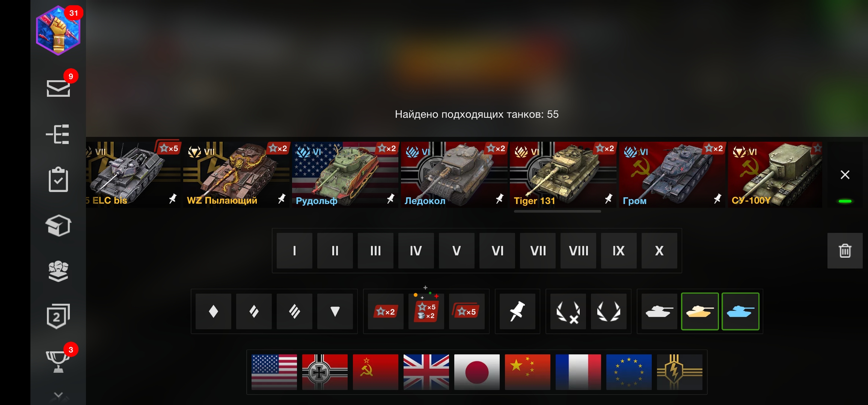Toggle the x5 XP bonus filter
Screen dimensions: 868x405
pyautogui.click(x=467, y=311)
